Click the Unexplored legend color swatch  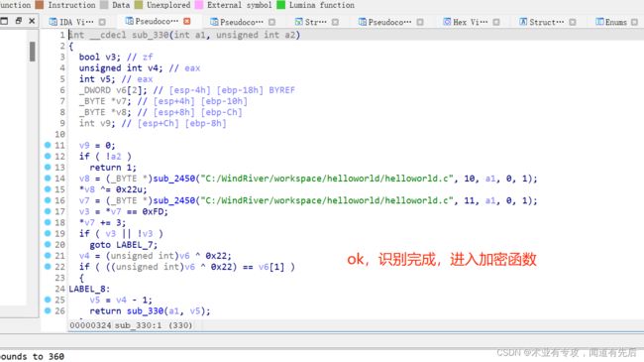click(139, 5)
